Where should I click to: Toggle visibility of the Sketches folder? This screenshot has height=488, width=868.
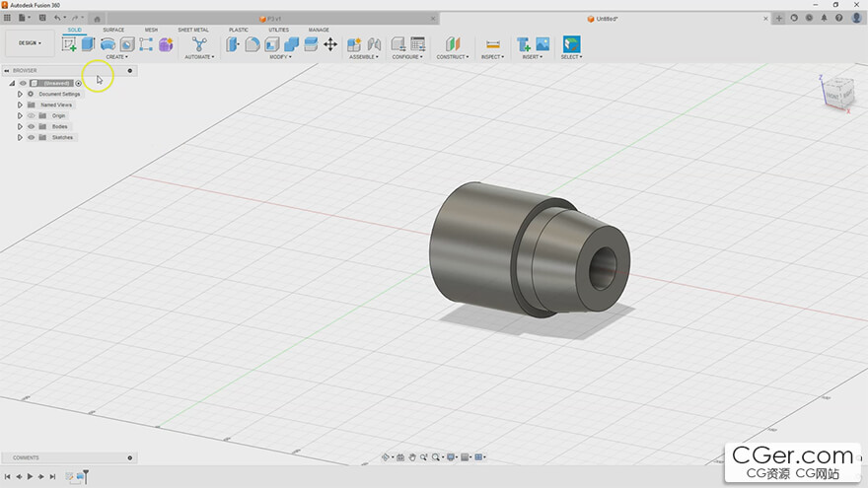click(x=31, y=137)
